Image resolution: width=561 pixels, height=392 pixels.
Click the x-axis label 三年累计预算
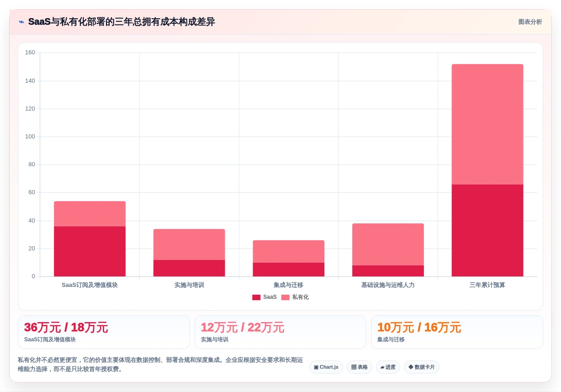(x=487, y=285)
